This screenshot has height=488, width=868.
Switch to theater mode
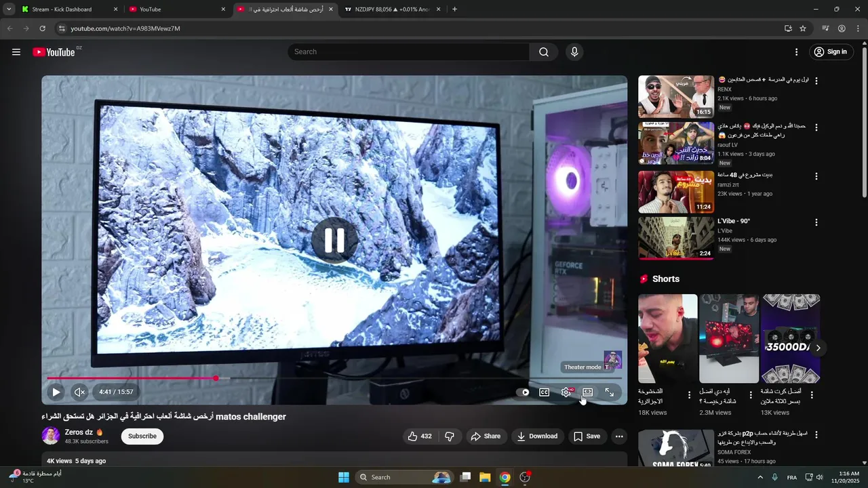coord(587,392)
